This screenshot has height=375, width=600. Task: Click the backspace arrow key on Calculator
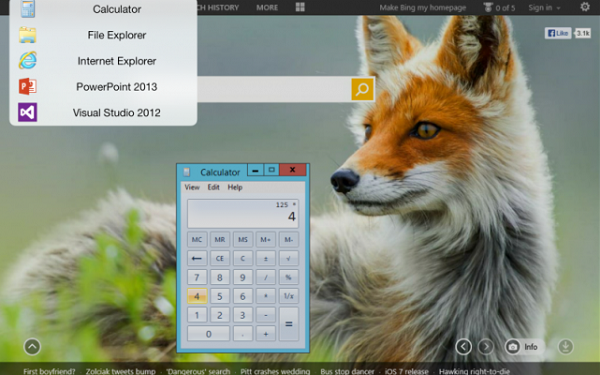click(x=197, y=258)
